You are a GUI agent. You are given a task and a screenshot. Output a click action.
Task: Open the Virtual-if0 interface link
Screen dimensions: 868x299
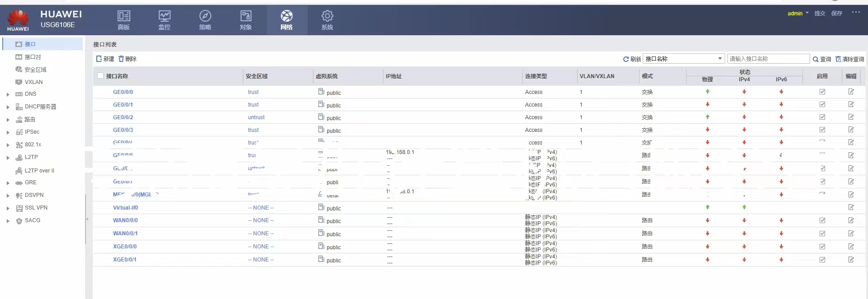coord(125,208)
